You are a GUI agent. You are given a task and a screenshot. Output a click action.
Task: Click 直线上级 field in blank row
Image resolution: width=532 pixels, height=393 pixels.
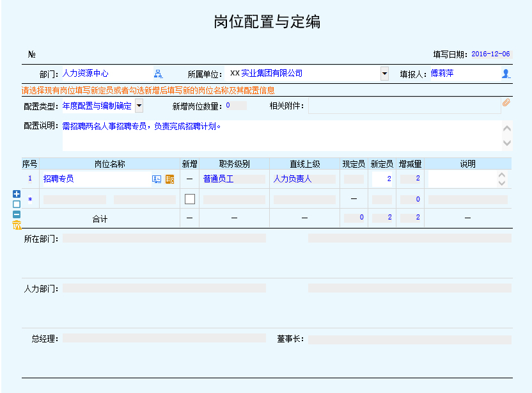[304, 200]
